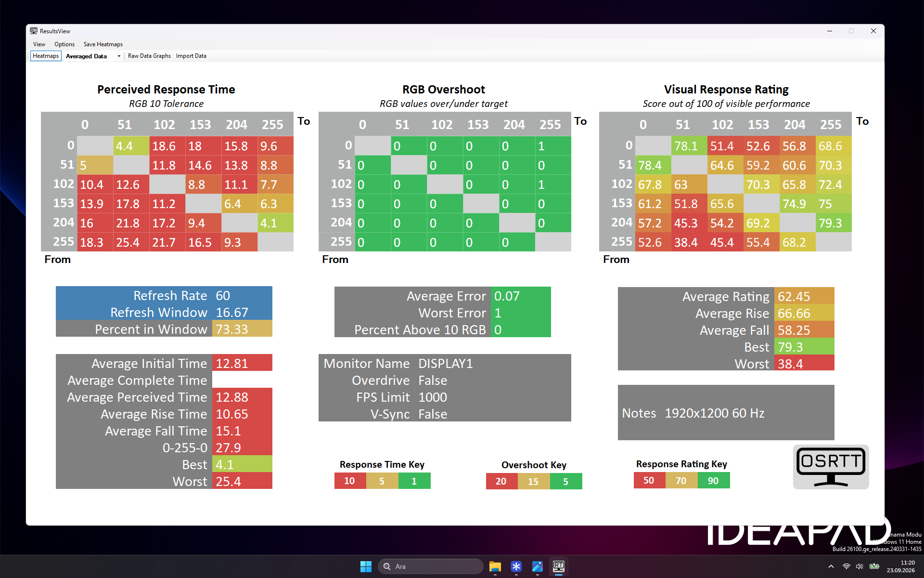924x578 pixels.
Task: Click the volume speaker tray icon
Action: click(x=860, y=566)
